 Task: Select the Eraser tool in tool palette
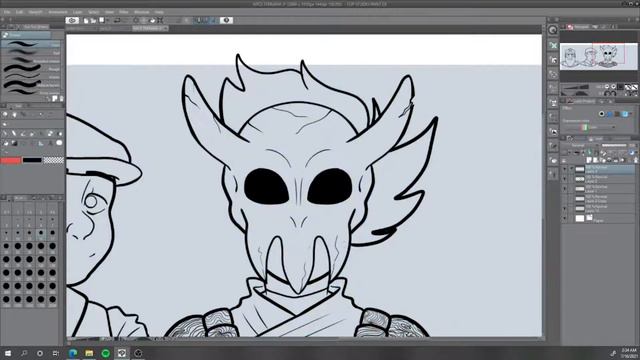(50, 133)
